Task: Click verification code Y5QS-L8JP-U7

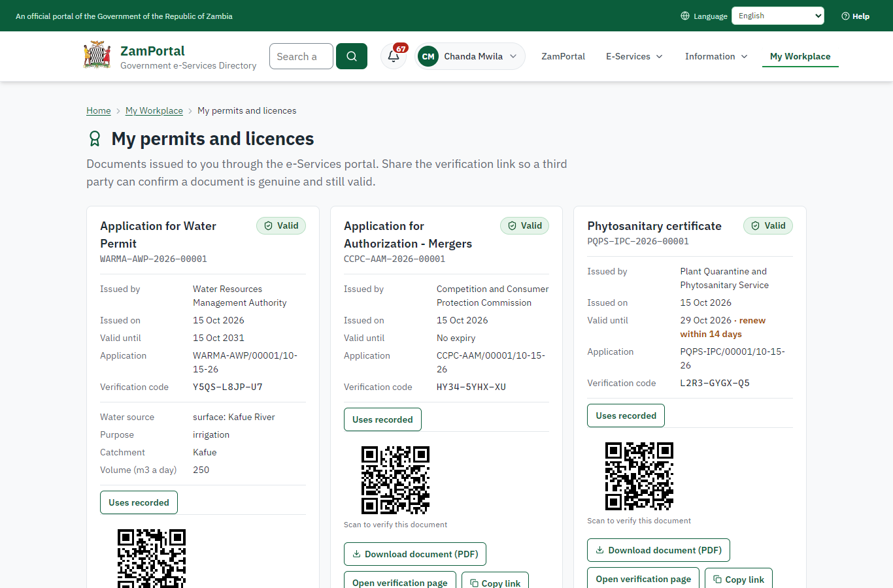Action: click(x=227, y=387)
